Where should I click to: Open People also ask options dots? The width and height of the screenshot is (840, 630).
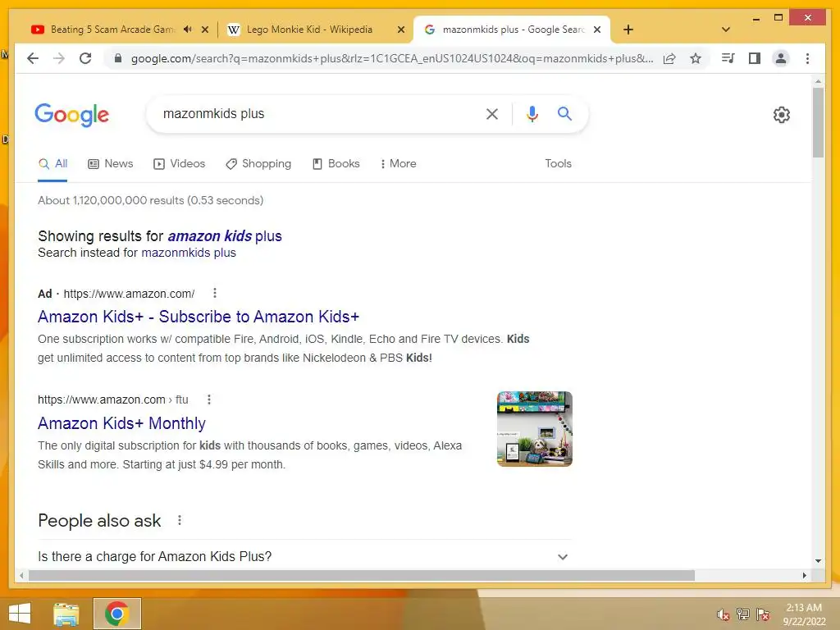click(180, 520)
